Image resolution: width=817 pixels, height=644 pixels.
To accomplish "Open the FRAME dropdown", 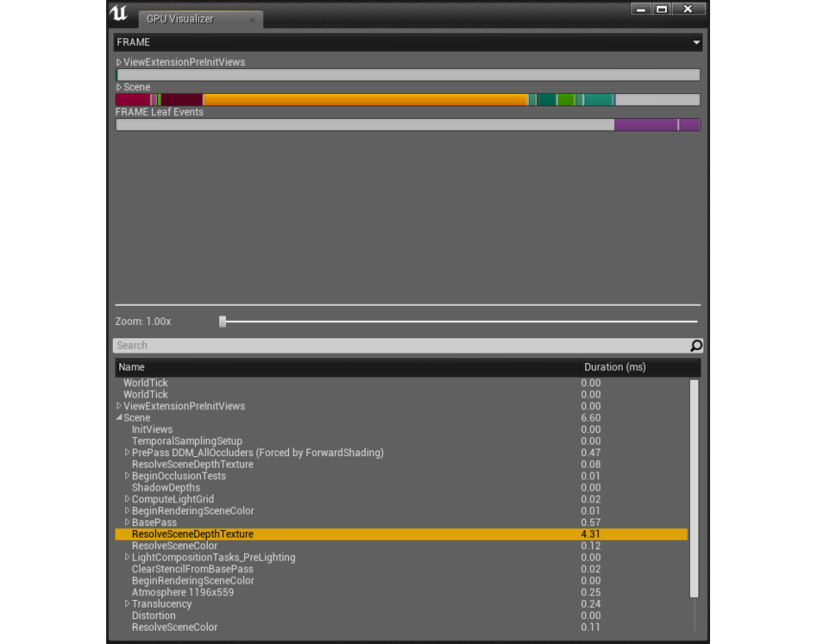I will click(x=695, y=42).
